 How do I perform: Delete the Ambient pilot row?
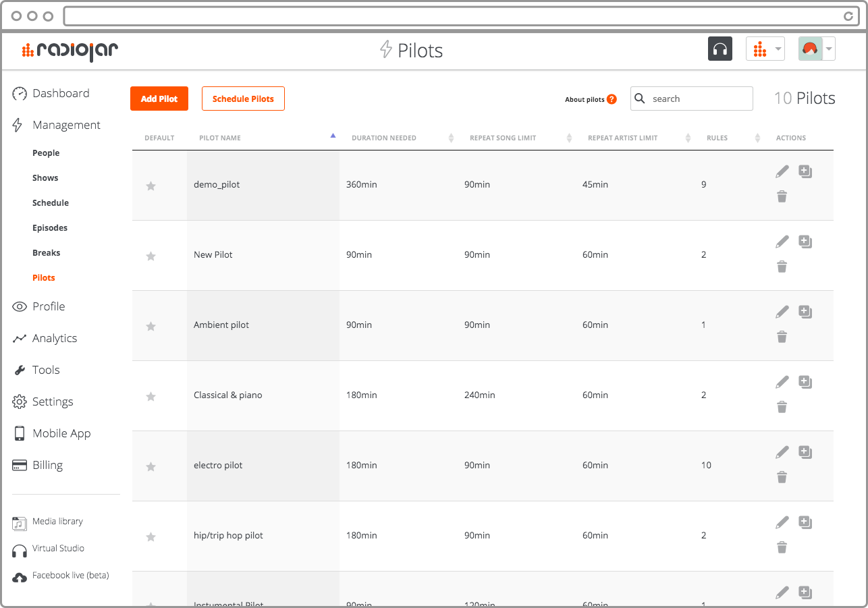[x=782, y=337]
